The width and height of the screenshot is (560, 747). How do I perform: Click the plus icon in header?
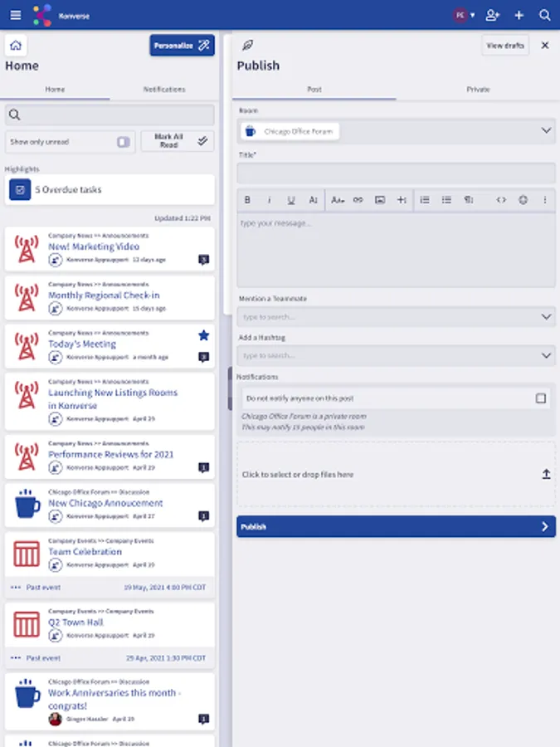519,15
